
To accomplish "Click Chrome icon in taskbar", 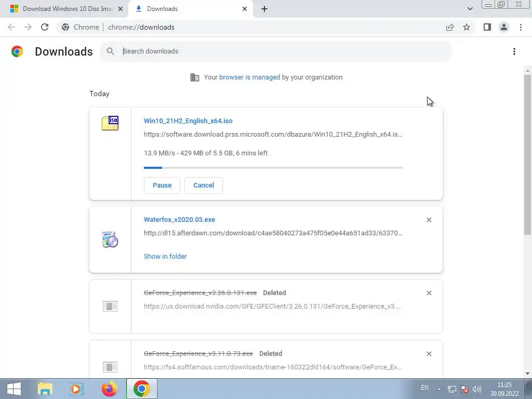I will point(142,389).
